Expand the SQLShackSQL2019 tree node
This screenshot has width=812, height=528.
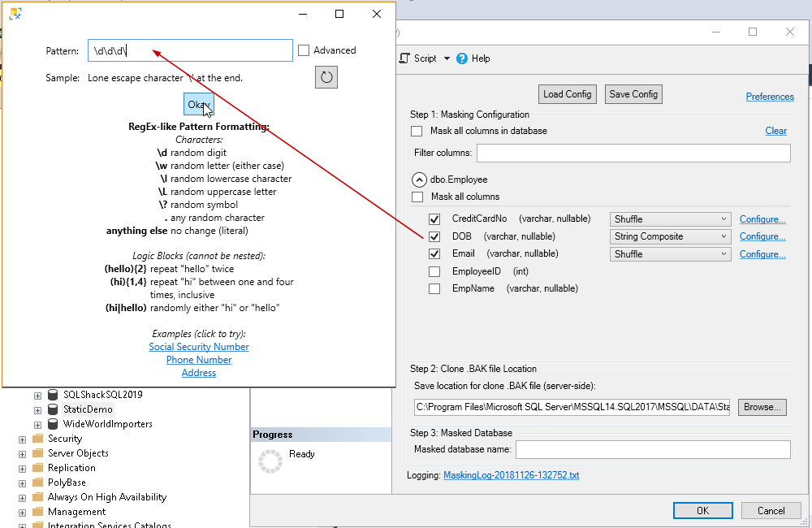38,396
